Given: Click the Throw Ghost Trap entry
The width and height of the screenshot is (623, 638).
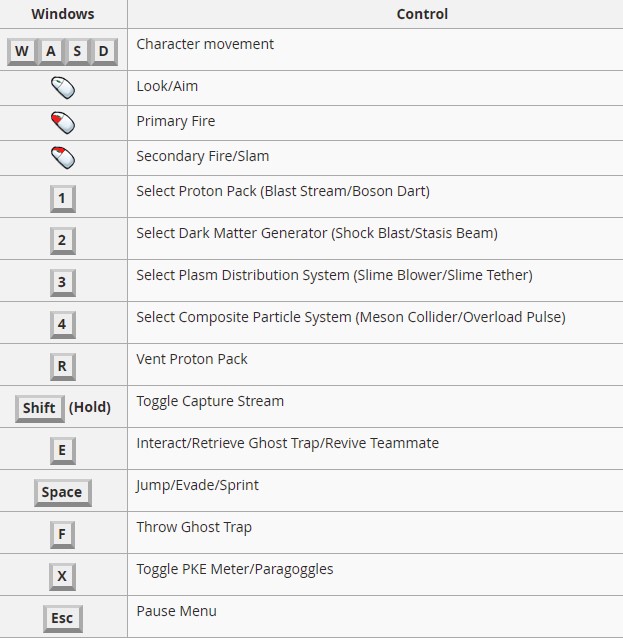Looking at the screenshot, I should [x=194, y=527].
